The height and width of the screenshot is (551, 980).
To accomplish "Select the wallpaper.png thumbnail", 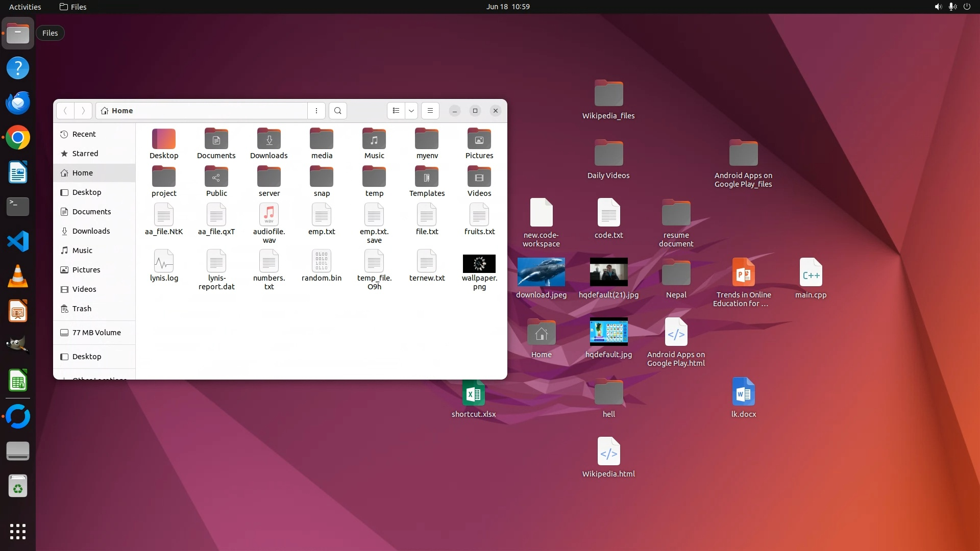I will tap(479, 264).
